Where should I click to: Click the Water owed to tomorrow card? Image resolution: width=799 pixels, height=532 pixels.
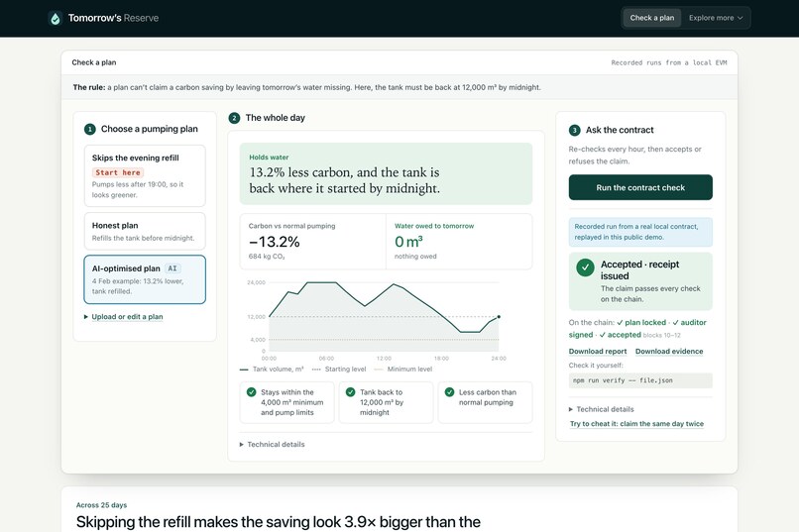click(459, 242)
